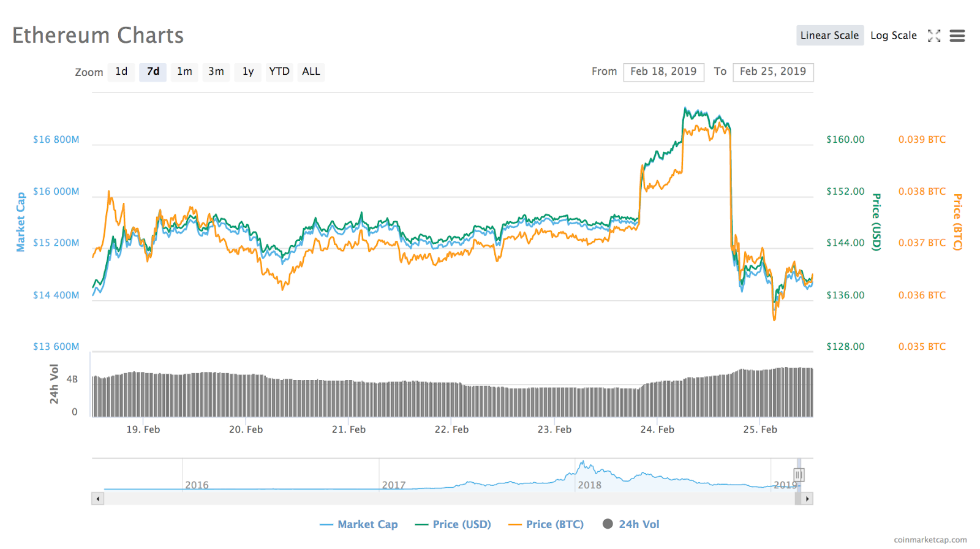This screenshot has width=980, height=549.
Task: Click the 0.039 BTC axis label
Action: click(x=922, y=140)
